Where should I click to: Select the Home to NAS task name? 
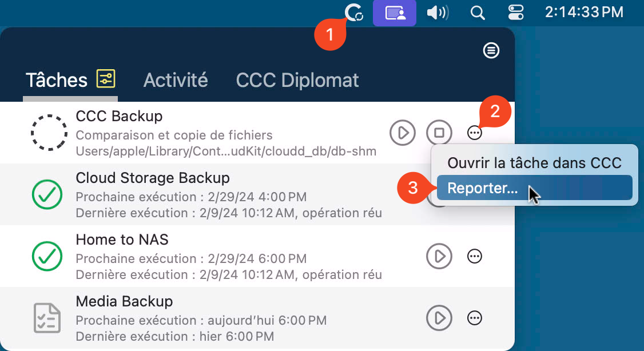[x=122, y=240]
